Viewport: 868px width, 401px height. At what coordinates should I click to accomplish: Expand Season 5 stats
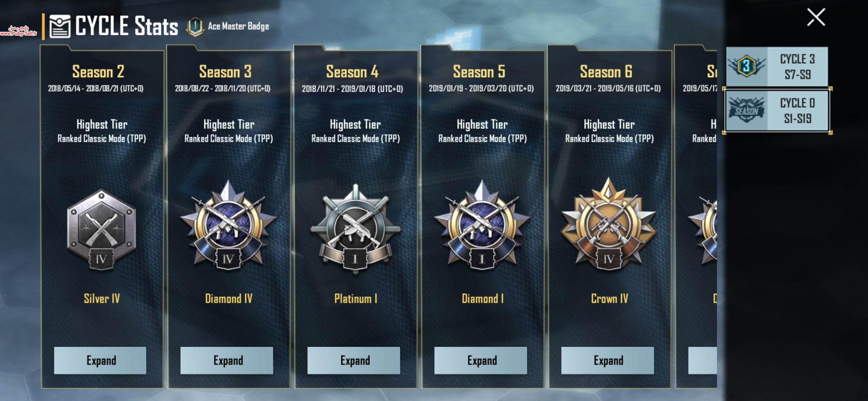click(480, 361)
